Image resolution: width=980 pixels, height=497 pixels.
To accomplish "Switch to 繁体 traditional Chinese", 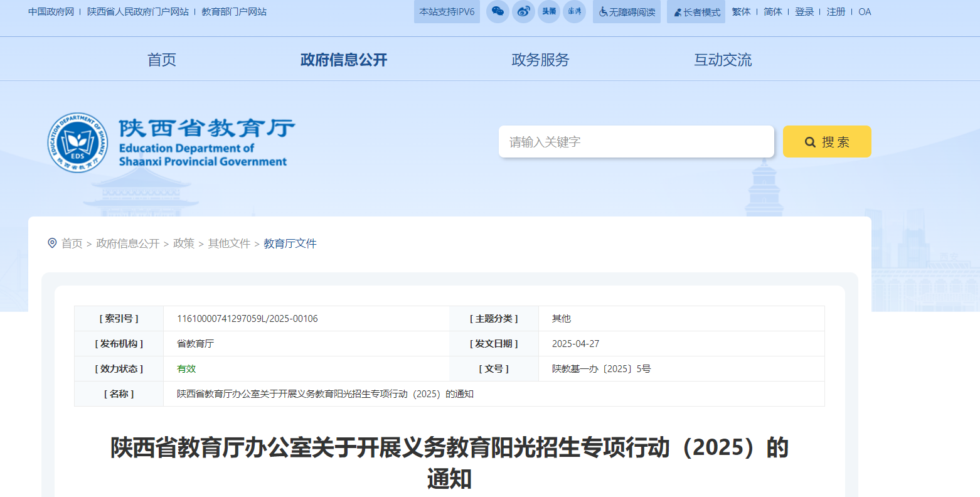I will (741, 12).
